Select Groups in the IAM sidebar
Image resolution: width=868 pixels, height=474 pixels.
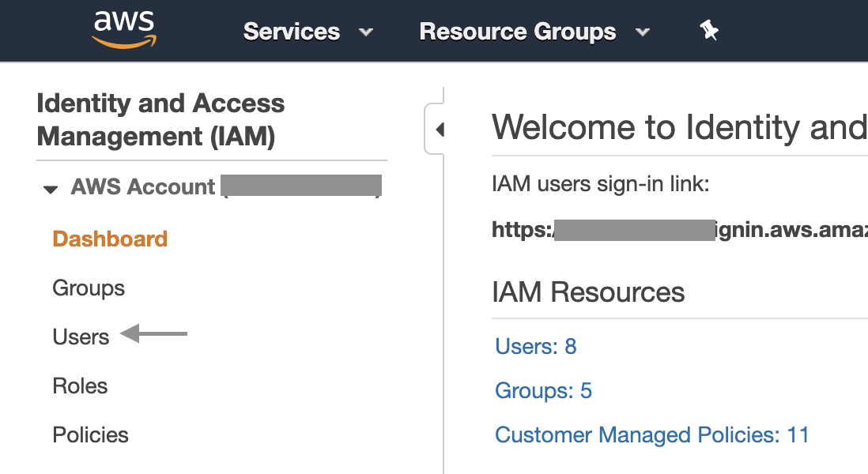pyautogui.click(x=88, y=288)
